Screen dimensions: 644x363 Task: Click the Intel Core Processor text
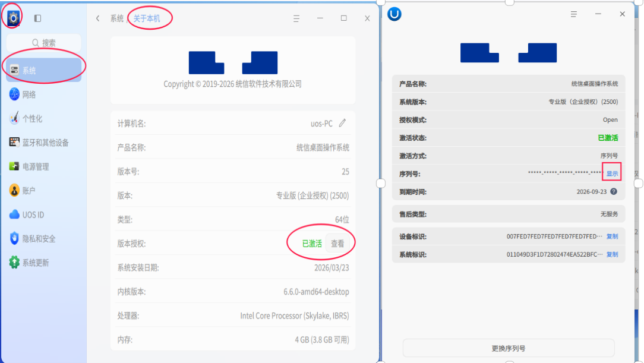295,316
